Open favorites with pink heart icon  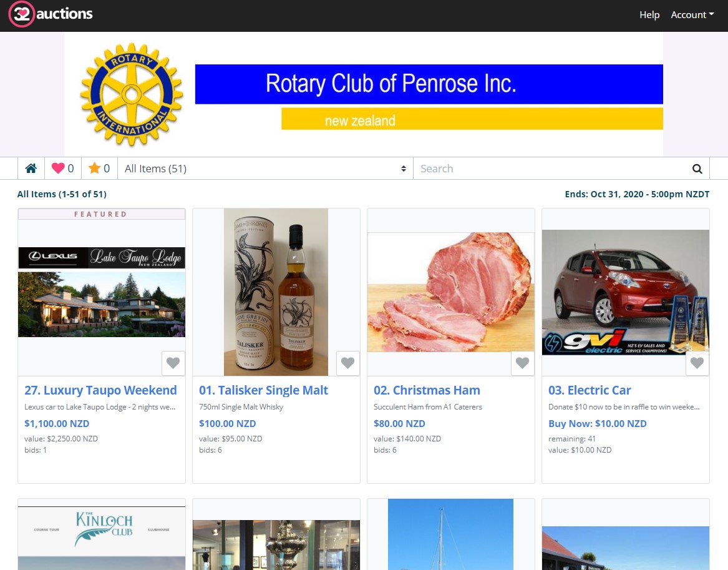click(x=62, y=169)
